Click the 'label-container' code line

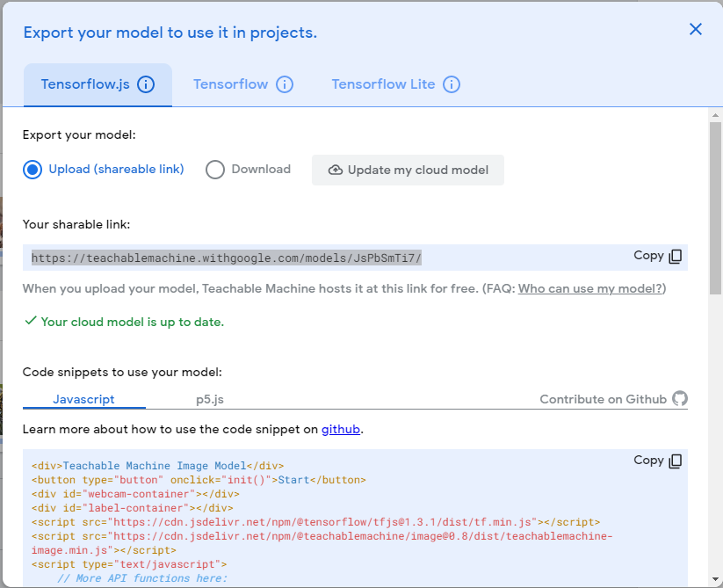tap(133, 508)
